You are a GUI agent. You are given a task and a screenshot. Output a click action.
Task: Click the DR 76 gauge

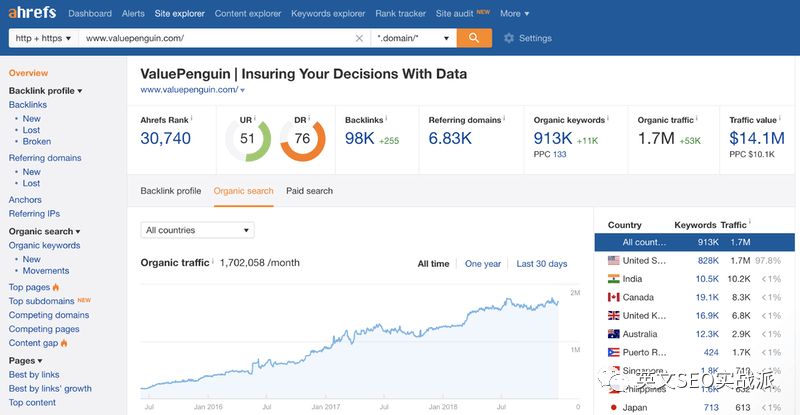tap(303, 139)
